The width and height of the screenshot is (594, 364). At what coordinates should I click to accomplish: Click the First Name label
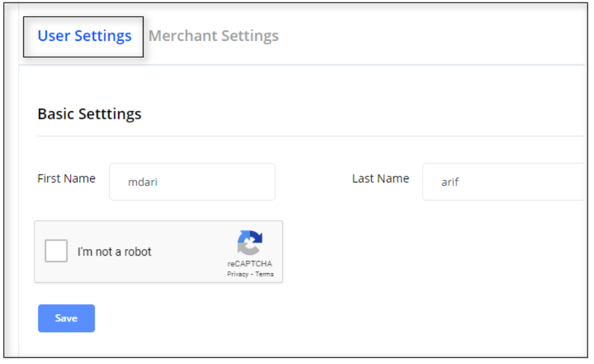(66, 178)
